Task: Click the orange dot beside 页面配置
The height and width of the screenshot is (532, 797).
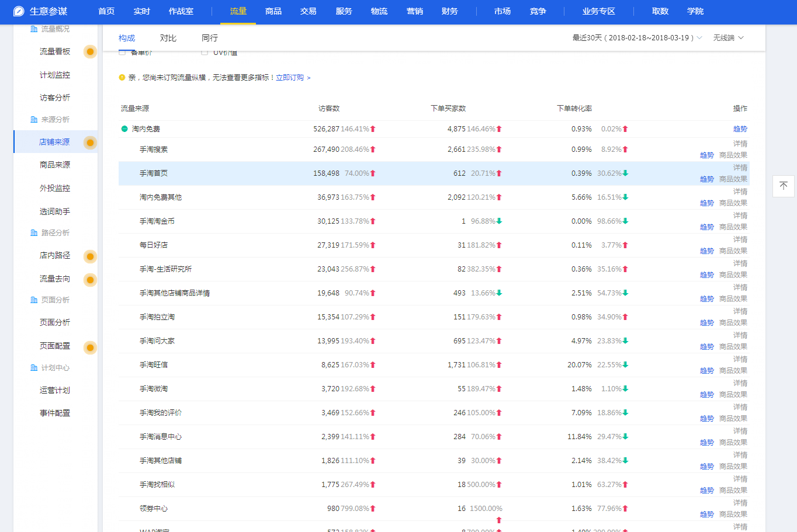Action: 90,347
